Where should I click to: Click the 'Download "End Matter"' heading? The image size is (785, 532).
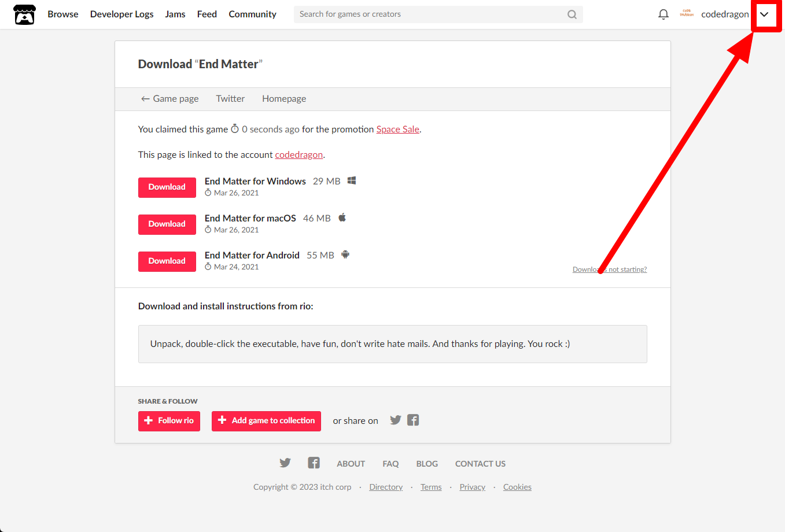click(200, 64)
